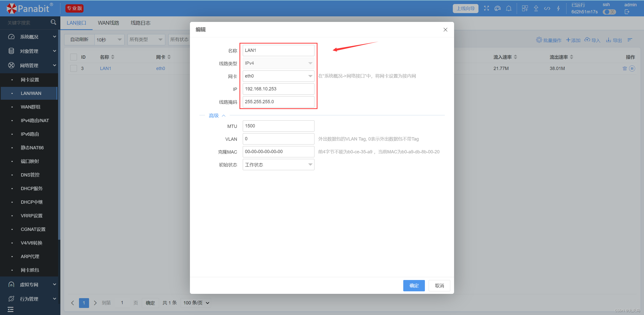The width and height of the screenshot is (644, 315).
Task: Open the 初始状态 dropdown
Action: [x=278, y=165]
